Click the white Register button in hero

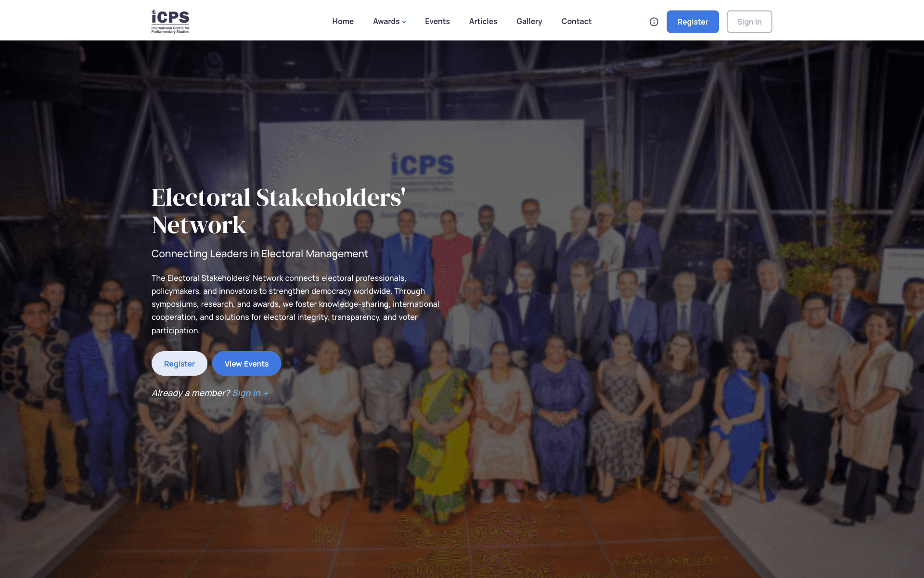(x=180, y=364)
